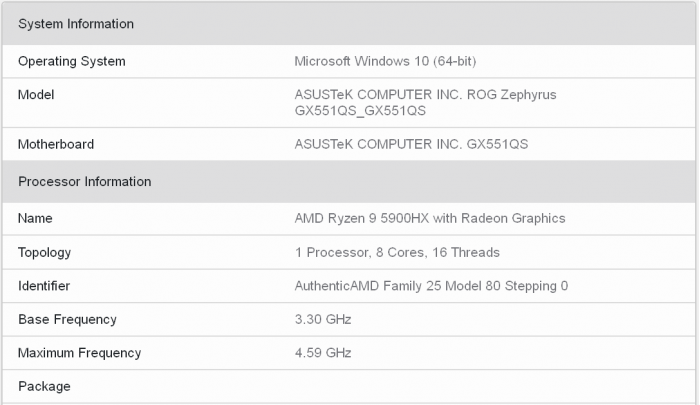
Task: Click the 3.30 GHz value
Action: 323,320
